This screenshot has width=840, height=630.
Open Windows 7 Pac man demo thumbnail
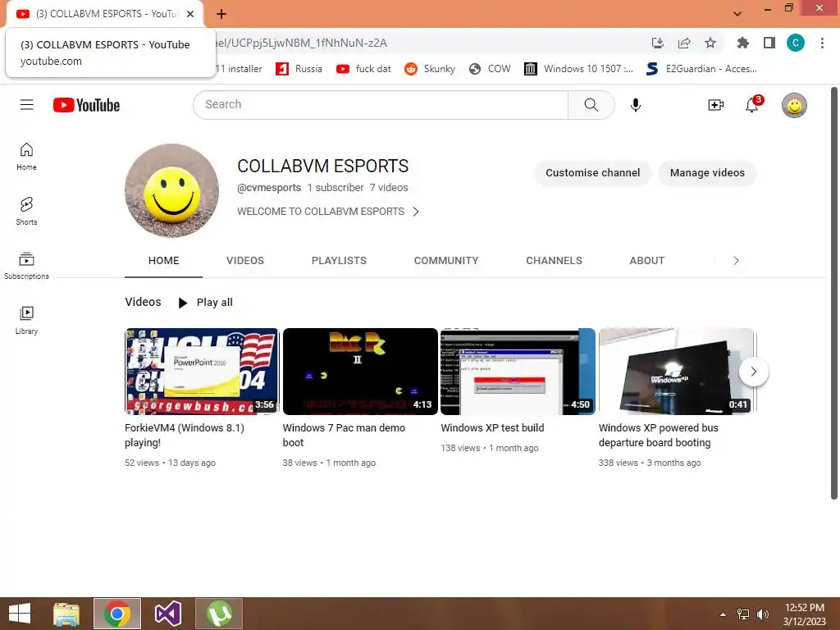[360, 372]
